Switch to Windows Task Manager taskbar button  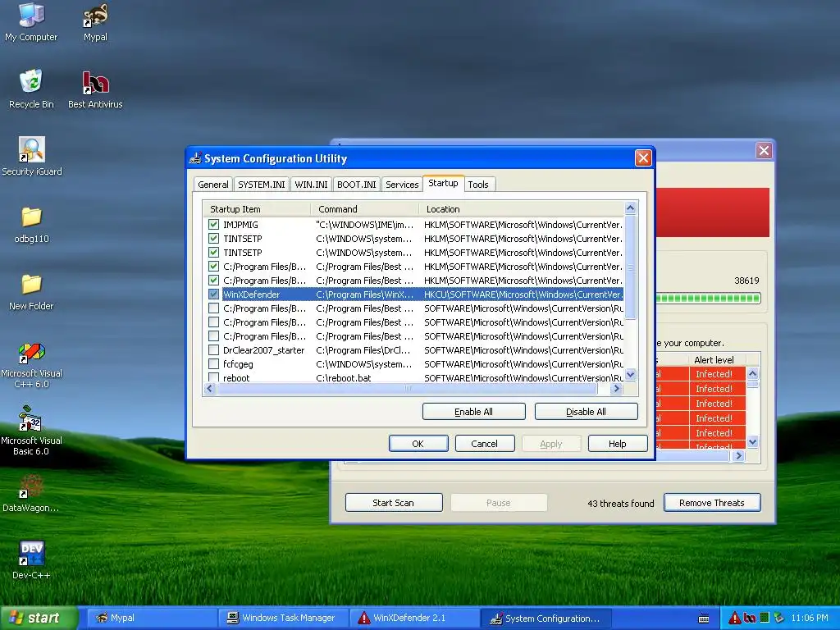(x=283, y=618)
